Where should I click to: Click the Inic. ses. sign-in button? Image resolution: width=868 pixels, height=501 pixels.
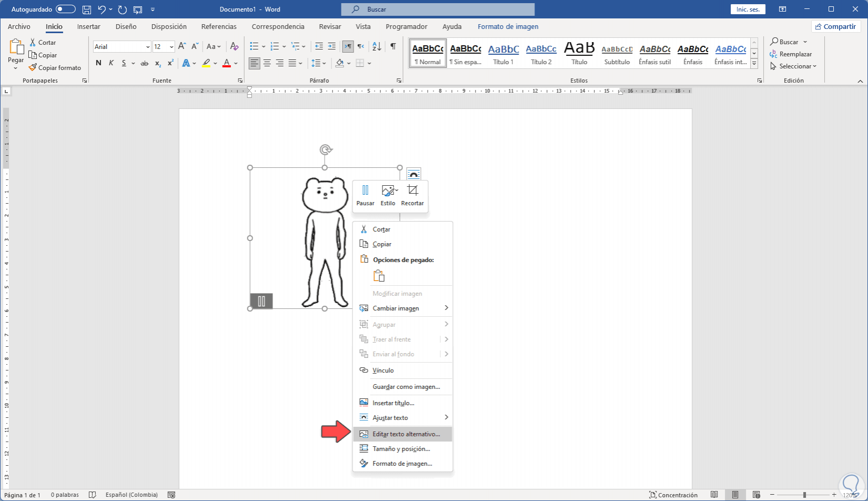748,9
